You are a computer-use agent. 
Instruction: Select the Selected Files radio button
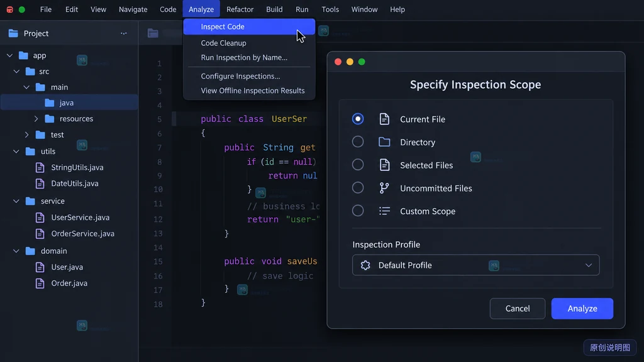358,165
